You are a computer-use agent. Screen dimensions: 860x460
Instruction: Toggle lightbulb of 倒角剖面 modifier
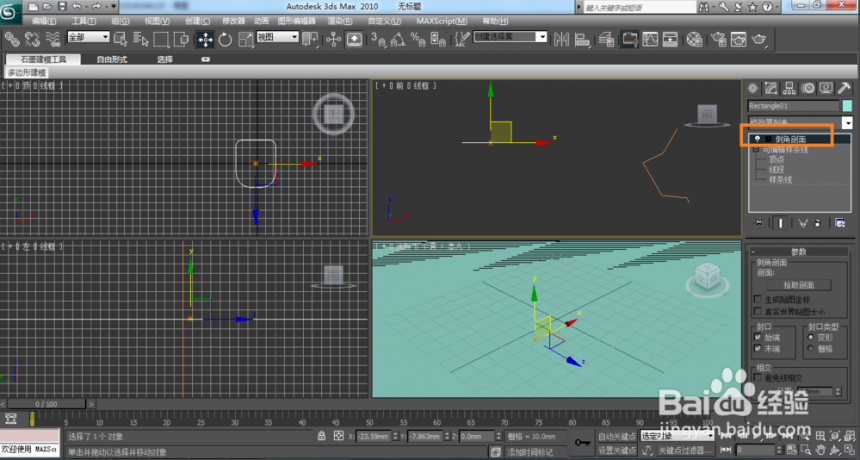757,139
